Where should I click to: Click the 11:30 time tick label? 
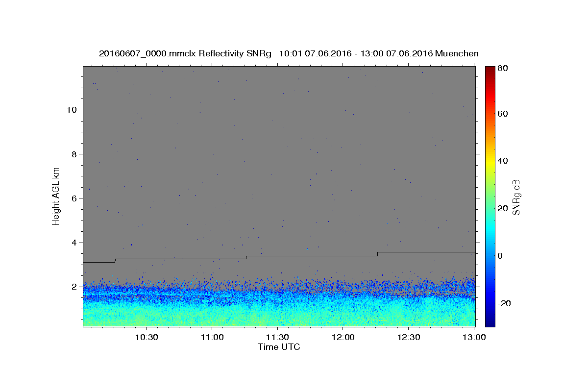coord(278,337)
